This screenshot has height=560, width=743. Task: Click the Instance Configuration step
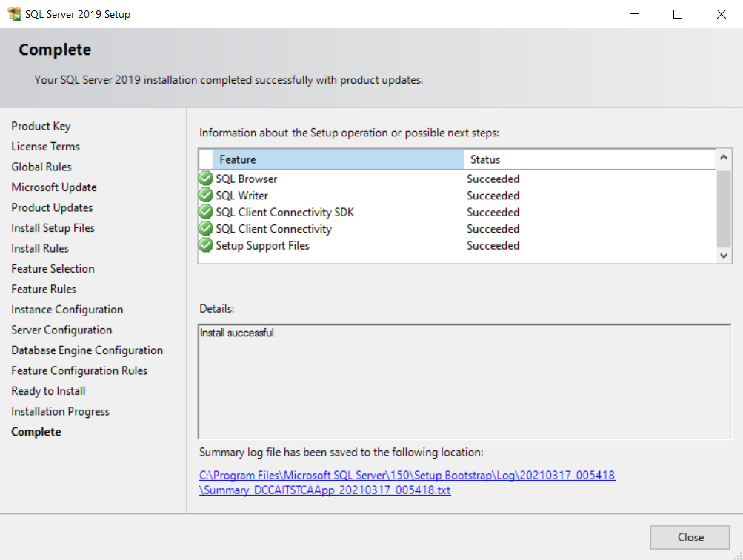[67, 310]
